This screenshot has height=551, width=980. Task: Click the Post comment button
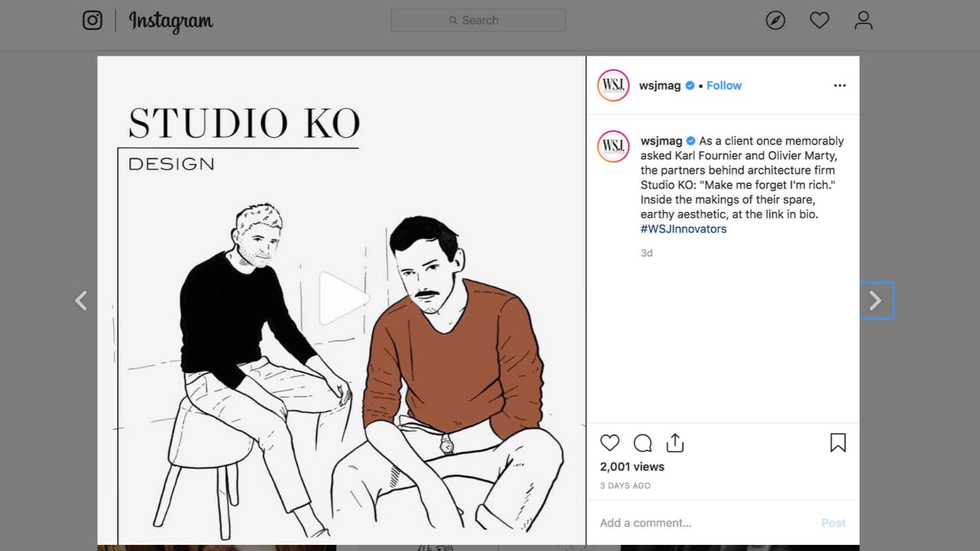click(833, 523)
